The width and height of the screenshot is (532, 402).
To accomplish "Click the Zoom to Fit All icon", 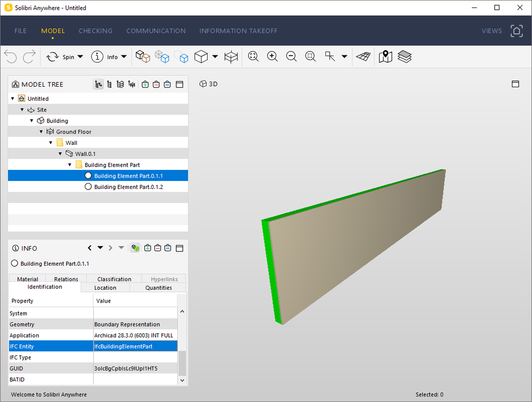I will pos(253,56).
